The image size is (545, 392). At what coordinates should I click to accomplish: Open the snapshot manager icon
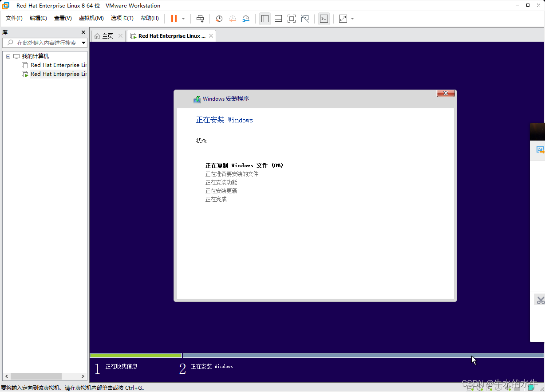246,19
